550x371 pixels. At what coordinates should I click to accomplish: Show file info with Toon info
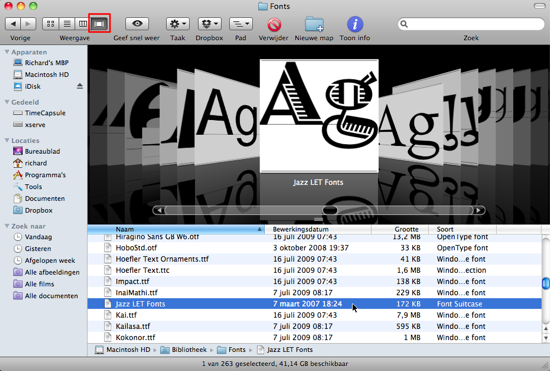pos(355,24)
